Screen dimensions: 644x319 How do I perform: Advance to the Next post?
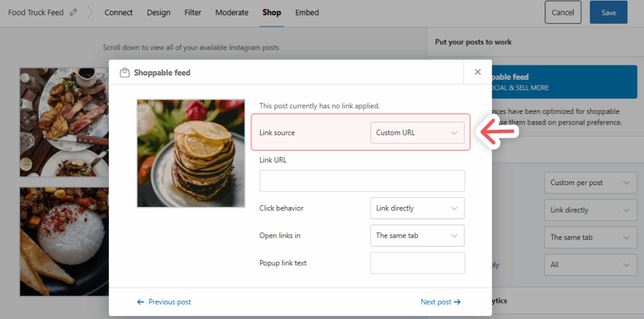pos(440,302)
